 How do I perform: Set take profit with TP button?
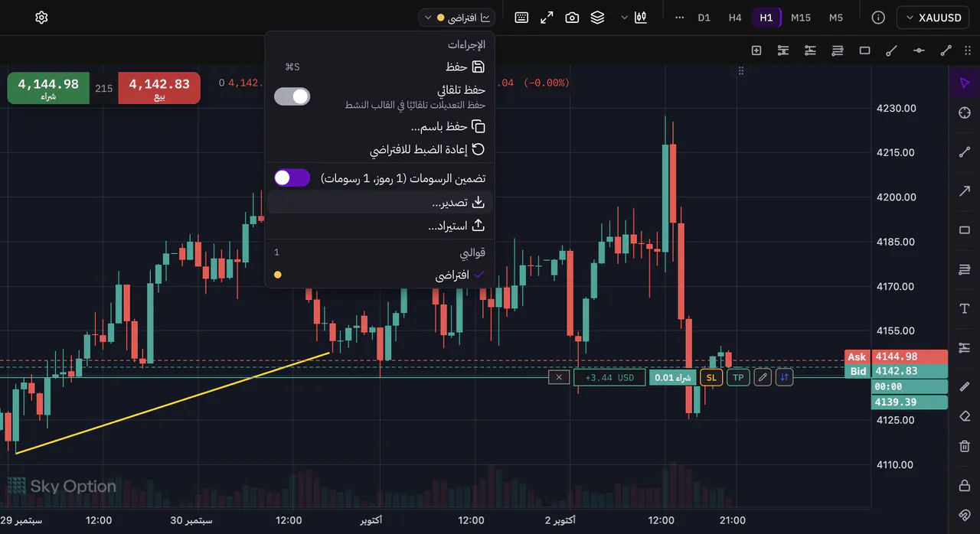point(738,377)
